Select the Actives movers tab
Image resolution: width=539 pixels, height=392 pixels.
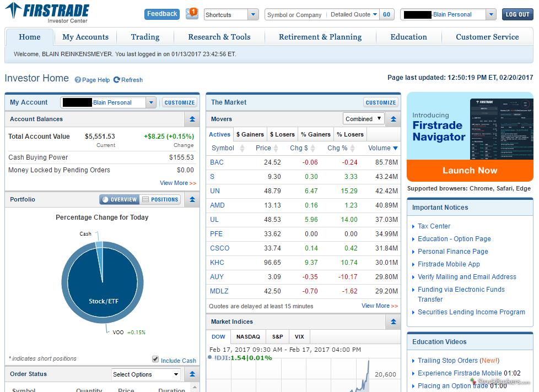coord(220,134)
